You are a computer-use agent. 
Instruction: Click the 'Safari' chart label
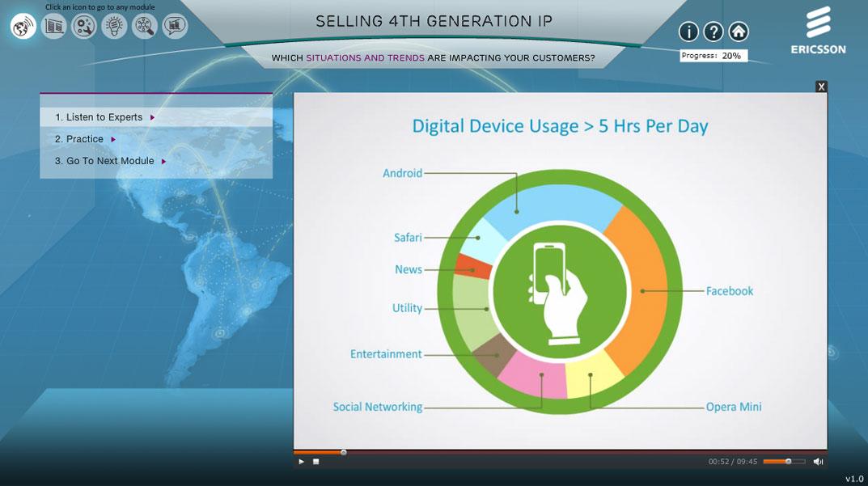point(408,238)
